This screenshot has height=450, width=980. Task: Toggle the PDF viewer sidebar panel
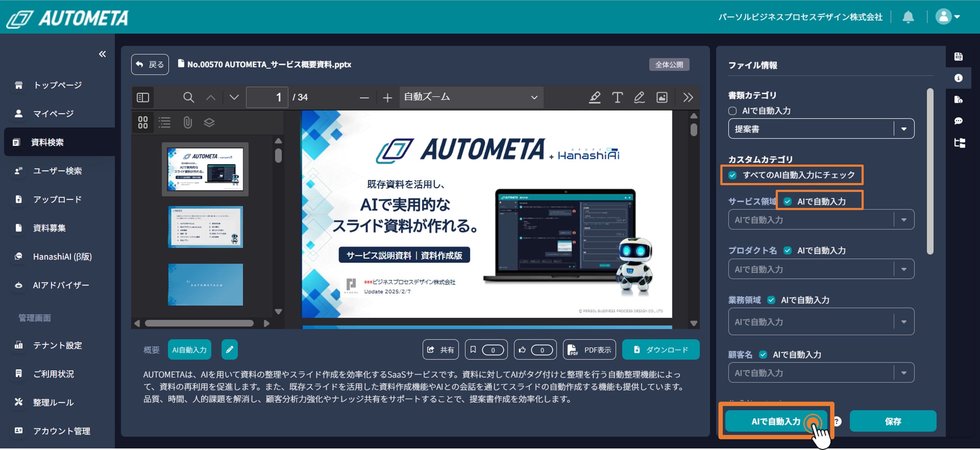pos(143,98)
